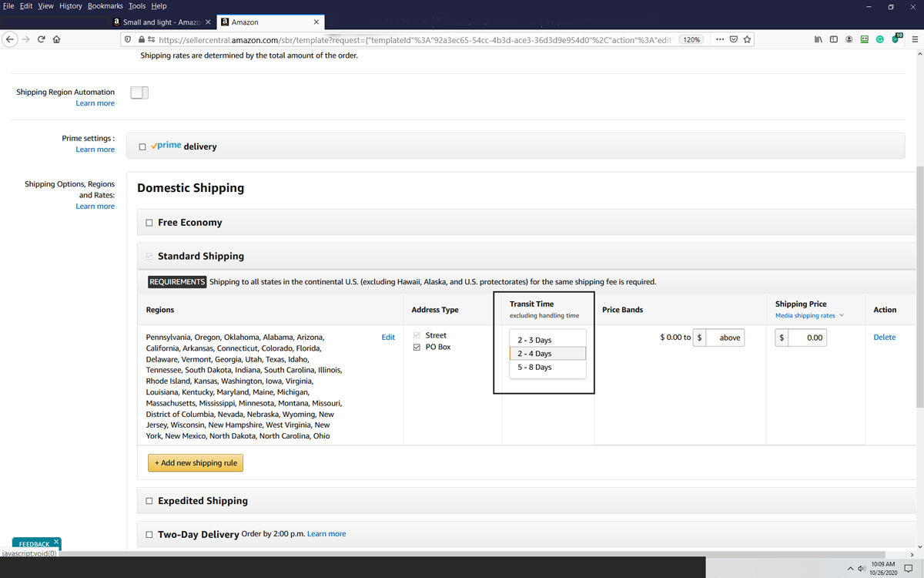Toggle the Standard Shipping checkbox
The height and width of the screenshot is (578, 924).
(x=149, y=256)
